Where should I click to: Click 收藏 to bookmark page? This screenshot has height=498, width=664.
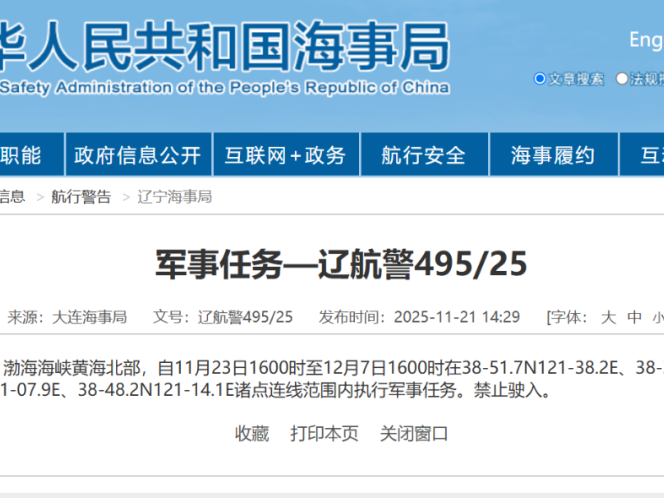tap(252, 433)
